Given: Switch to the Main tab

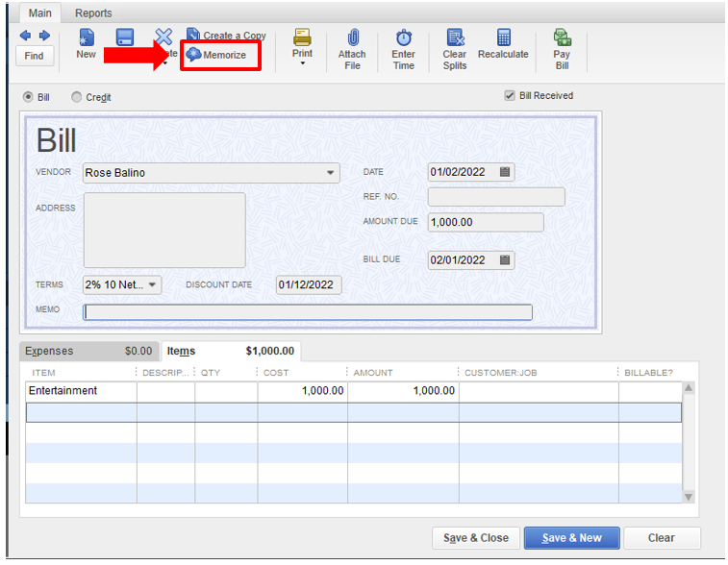Looking at the screenshot, I should [x=40, y=13].
